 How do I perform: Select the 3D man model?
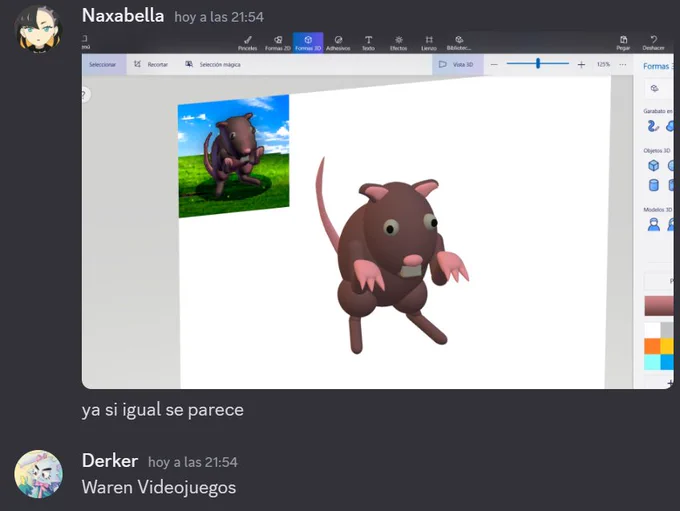[x=654, y=225]
